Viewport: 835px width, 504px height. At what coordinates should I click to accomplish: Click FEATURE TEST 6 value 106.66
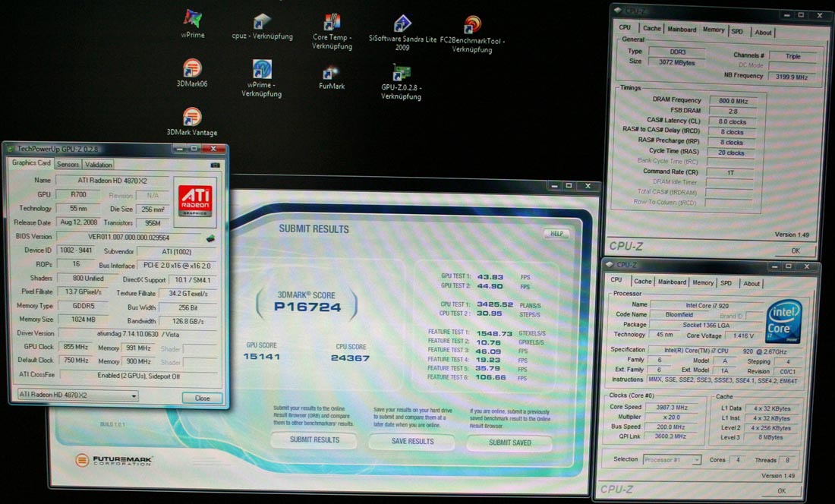[x=490, y=377]
